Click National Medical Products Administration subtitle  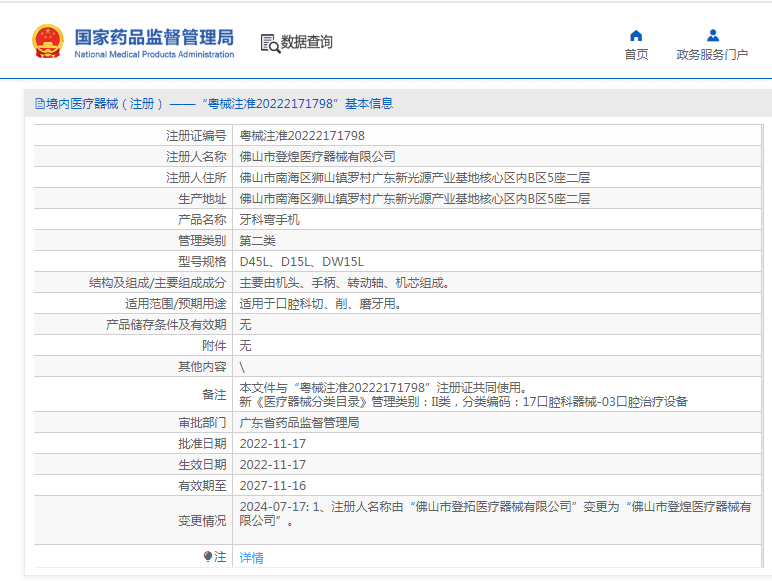point(154,54)
